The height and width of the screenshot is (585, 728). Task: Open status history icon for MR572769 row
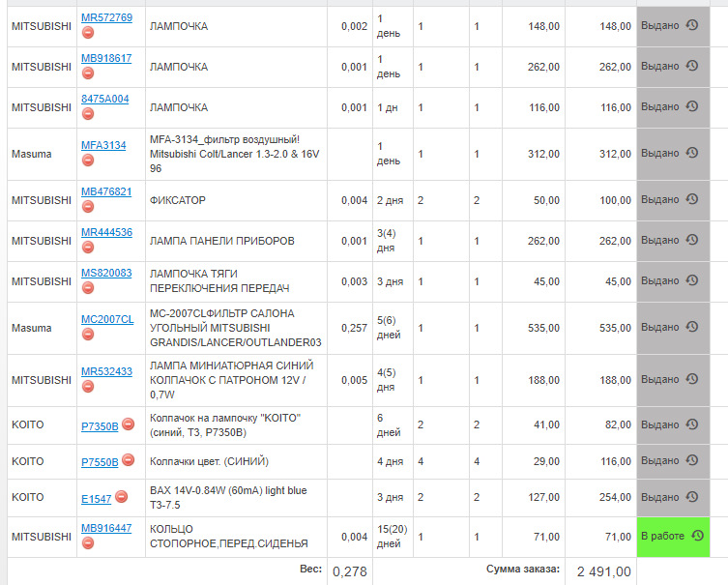pos(692,25)
